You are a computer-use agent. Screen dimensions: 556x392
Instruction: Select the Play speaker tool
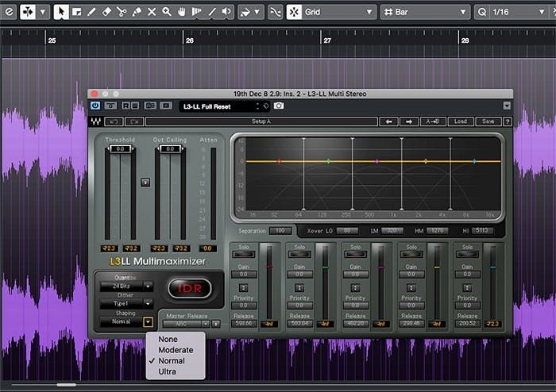[x=226, y=12]
